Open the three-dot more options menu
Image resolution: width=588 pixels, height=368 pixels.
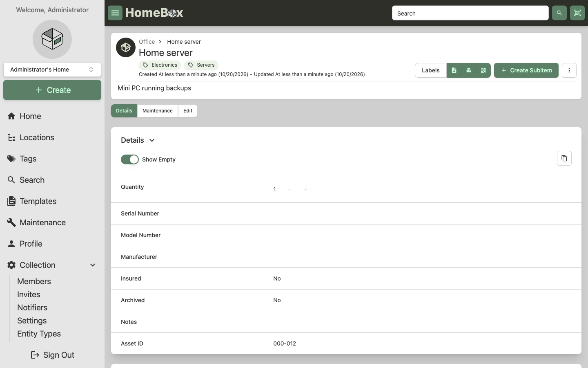point(569,70)
